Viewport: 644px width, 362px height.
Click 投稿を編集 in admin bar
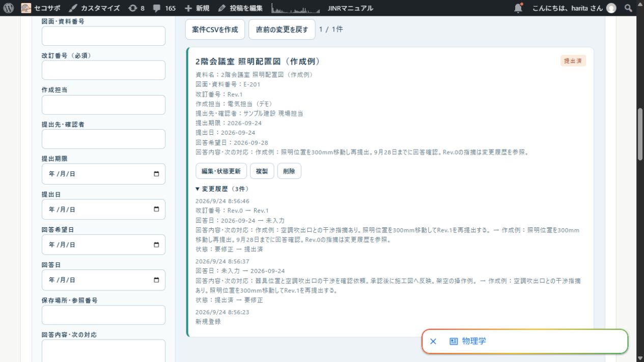point(240,8)
